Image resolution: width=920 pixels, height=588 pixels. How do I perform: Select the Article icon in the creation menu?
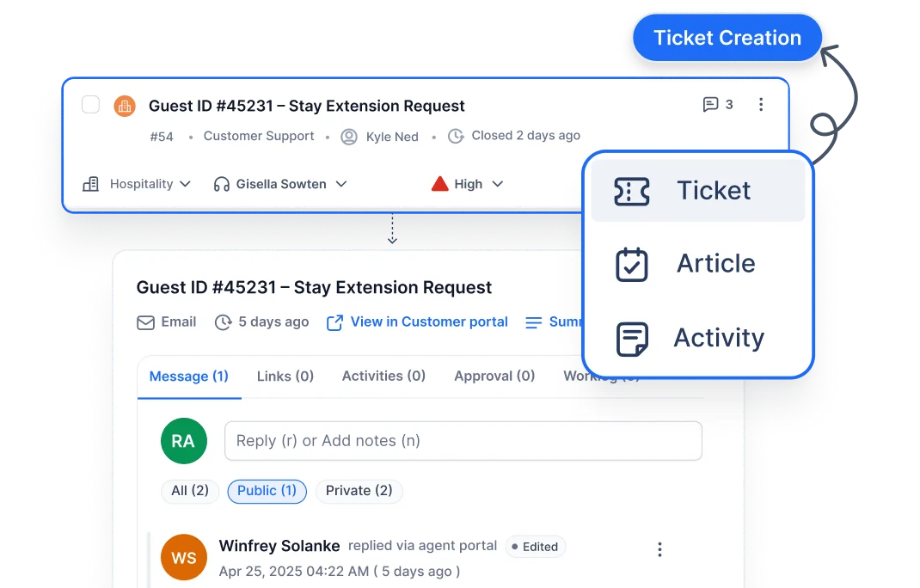pyautogui.click(x=632, y=264)
